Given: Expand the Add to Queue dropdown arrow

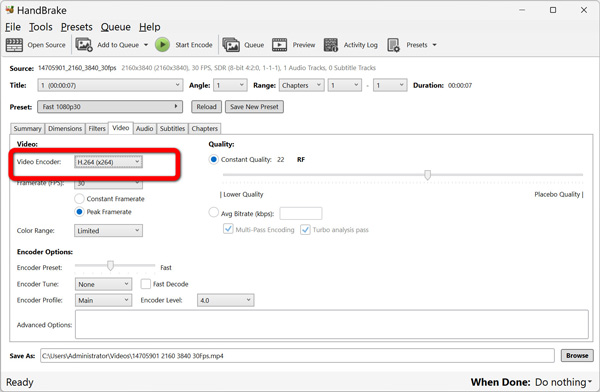Looking at the screenshot, I should coord(146,45).
